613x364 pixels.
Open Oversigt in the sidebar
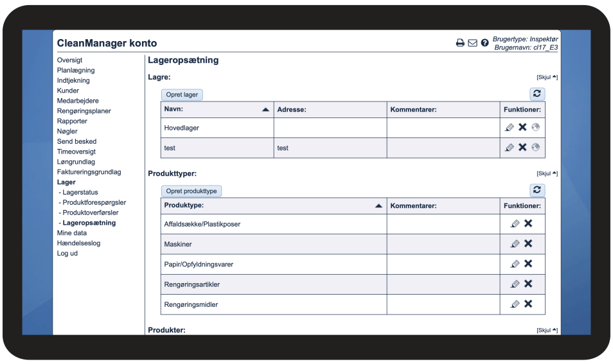(x=69, y=60)
